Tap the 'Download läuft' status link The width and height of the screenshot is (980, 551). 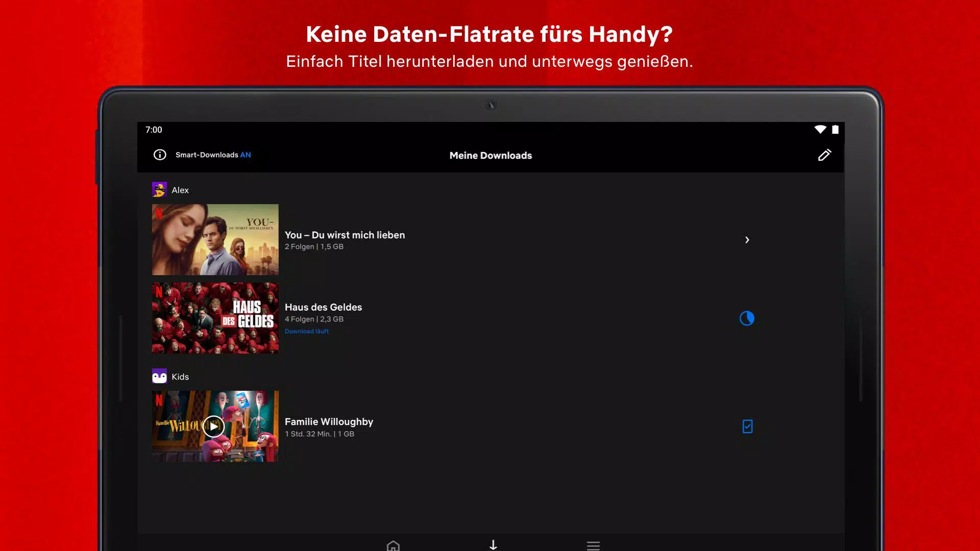[306, 331]
